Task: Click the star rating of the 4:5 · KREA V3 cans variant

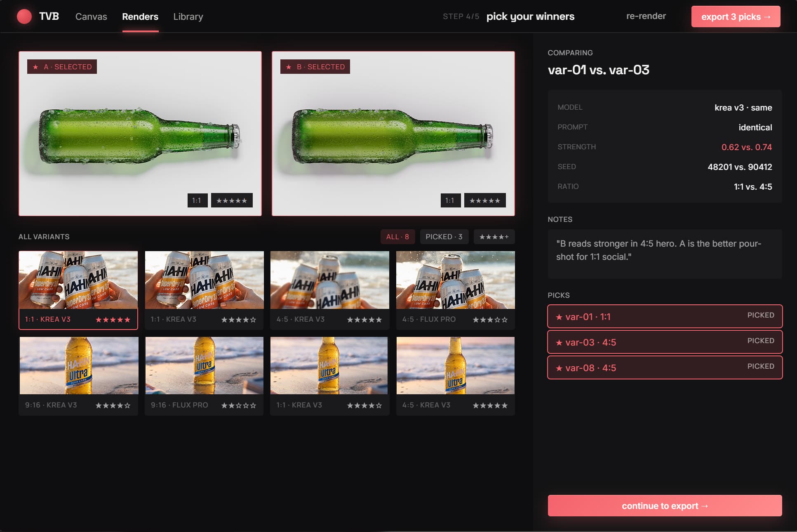Action: (x=364, y=320)
